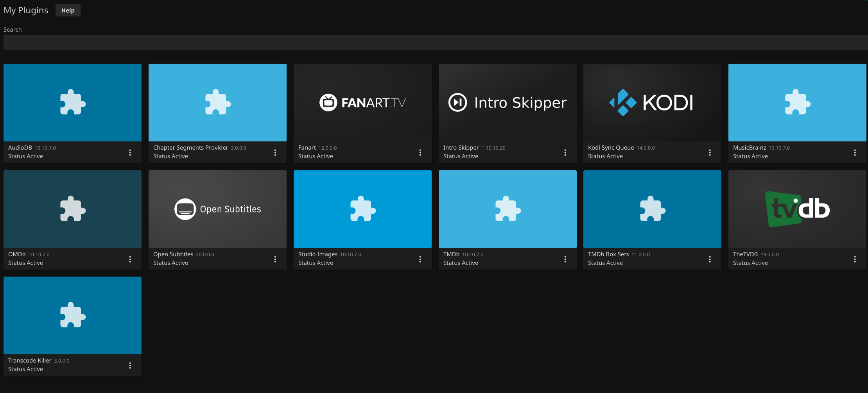The image size is (868, 393).
Task: Expand the Fanart plugin options menu
Action: tap(420, 152)
